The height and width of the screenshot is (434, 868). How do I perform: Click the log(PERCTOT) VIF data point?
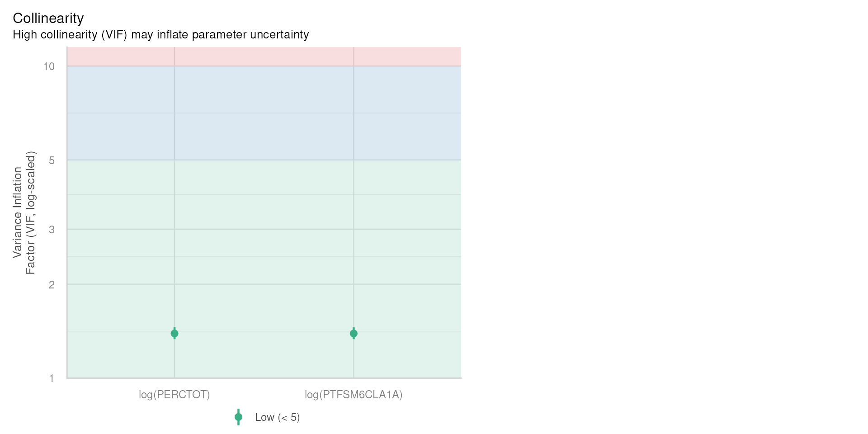coord(175,334)
